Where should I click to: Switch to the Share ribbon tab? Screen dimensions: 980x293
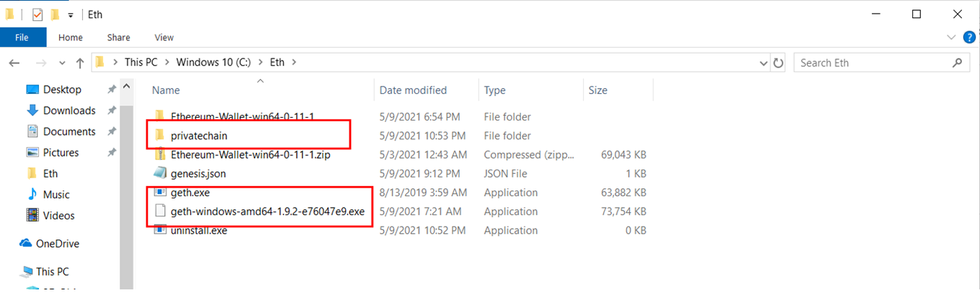click(118, 38)
